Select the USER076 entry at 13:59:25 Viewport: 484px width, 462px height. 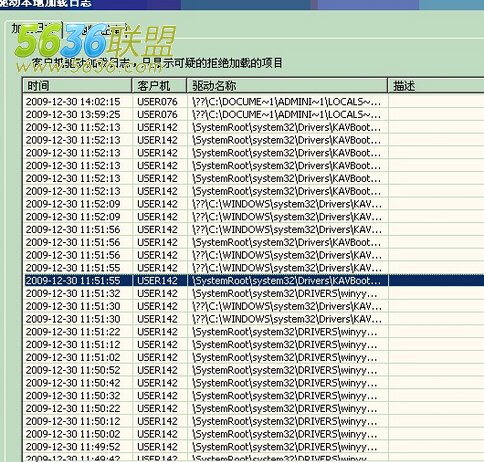point(254,114)
